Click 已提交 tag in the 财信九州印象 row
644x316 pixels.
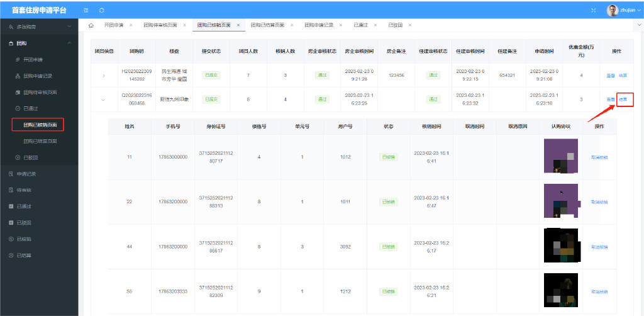211,99
